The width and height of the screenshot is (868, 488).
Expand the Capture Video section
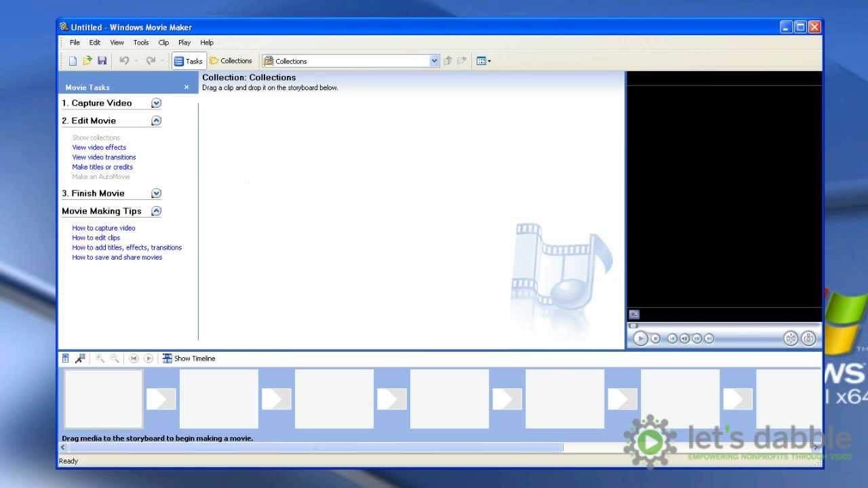click(x=156, y=103)
